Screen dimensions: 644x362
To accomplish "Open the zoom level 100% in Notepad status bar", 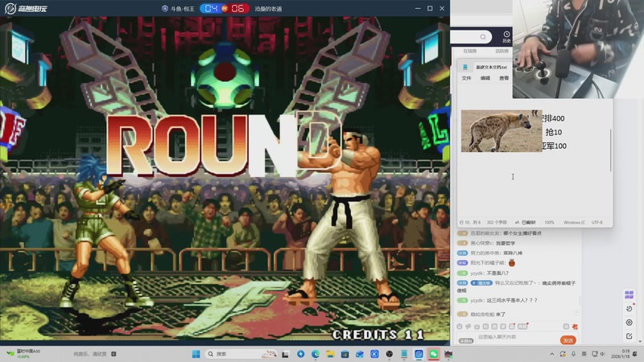I will point(549,223).
